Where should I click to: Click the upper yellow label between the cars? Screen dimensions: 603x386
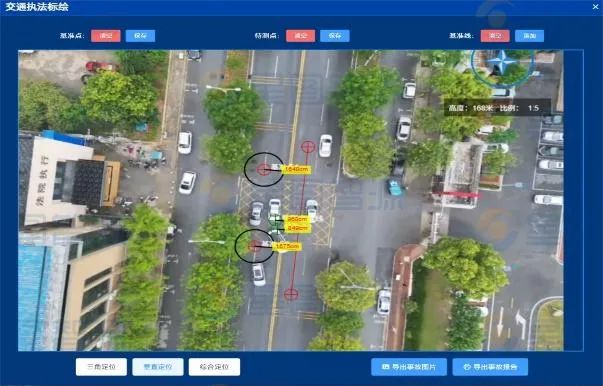[297, 219]
